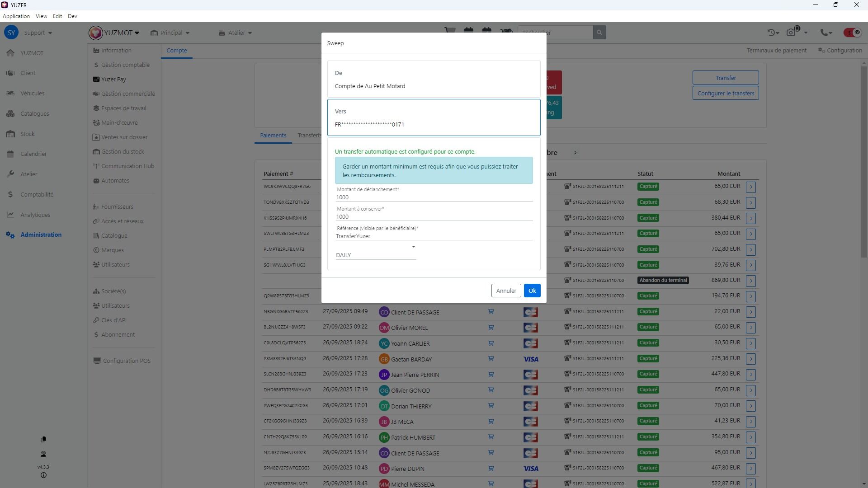The image size is (868, 488).
Task: Toggle the red eye visibility switch
Action: 852,33
